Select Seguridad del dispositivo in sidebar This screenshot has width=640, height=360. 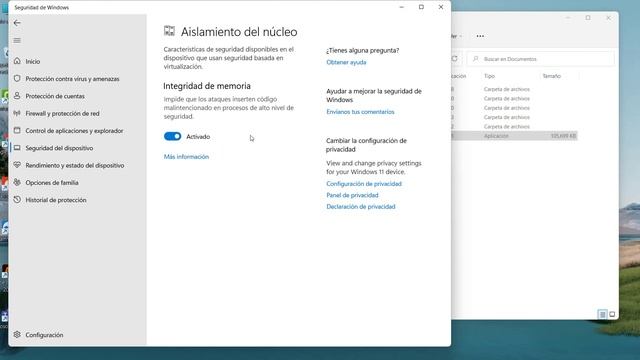[59, 148]
